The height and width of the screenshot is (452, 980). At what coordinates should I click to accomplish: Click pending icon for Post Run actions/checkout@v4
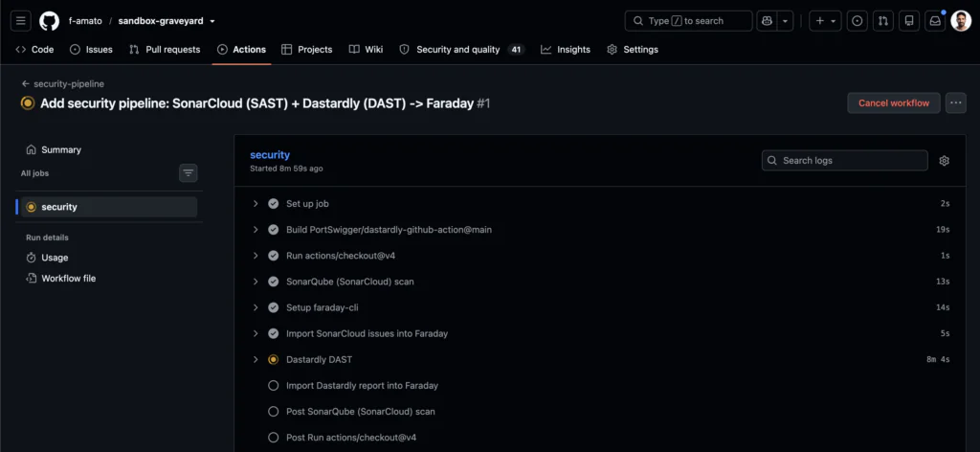click(x=273, y=438)
